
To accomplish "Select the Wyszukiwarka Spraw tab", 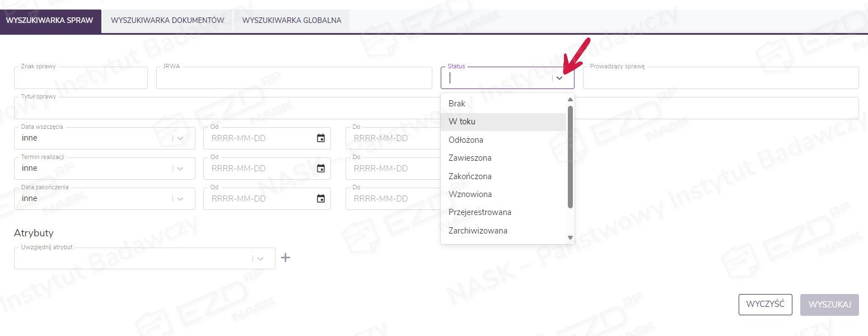I will [50, 21].
